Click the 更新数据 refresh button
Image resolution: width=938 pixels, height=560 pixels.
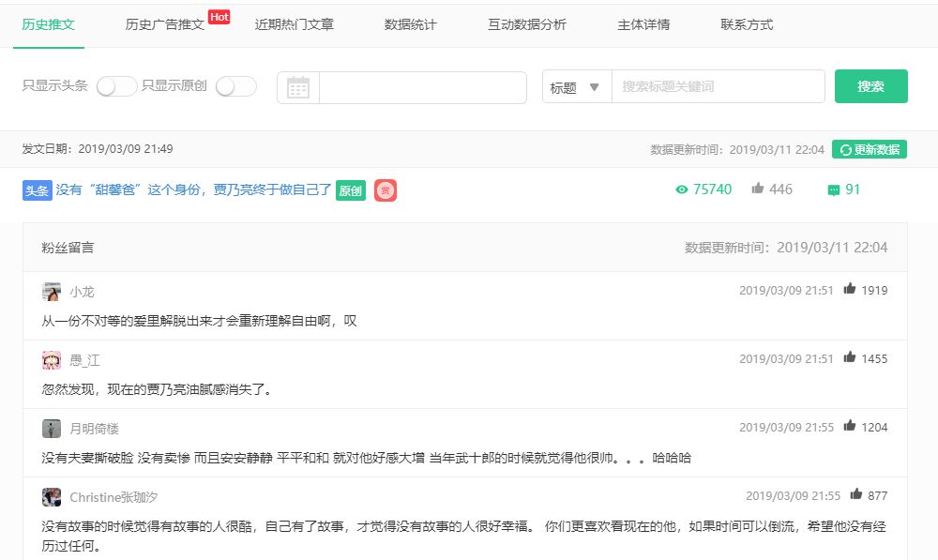coord(869,149)
